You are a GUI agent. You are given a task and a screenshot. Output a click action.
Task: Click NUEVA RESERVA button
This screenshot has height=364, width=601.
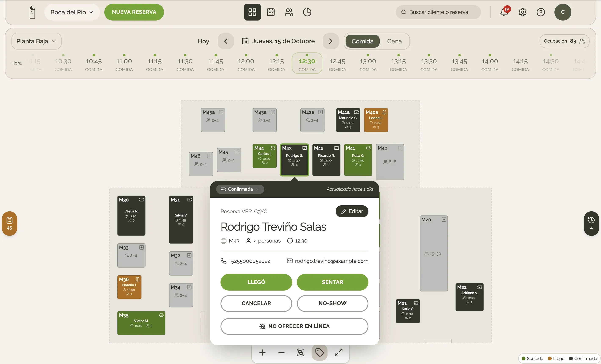(x=134, y=12)
